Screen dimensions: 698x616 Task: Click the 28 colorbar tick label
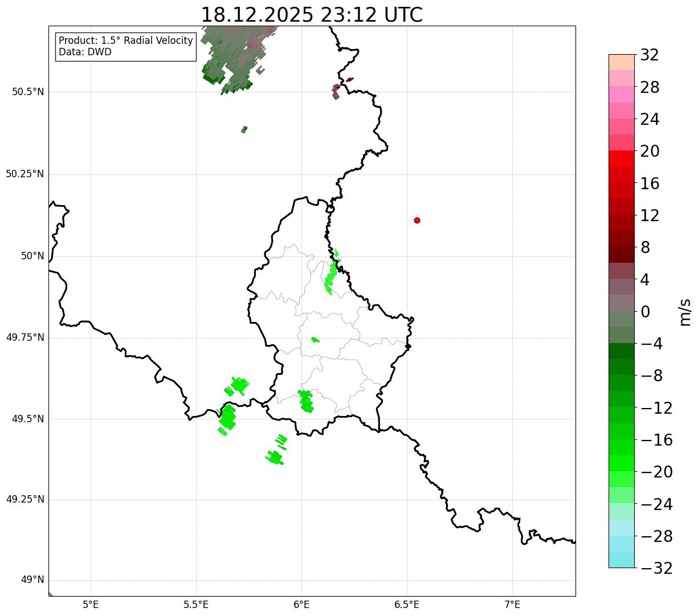click(650, 87)
